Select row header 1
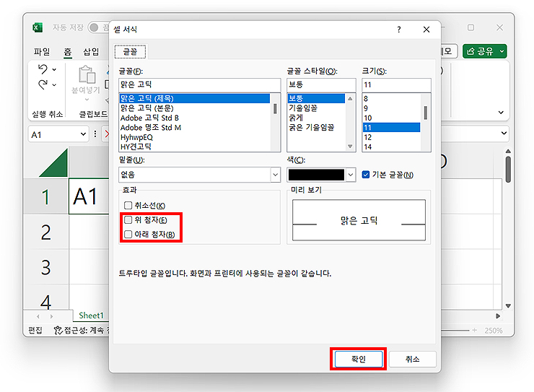This screenshot has height=392, width=534. (46, 197)
